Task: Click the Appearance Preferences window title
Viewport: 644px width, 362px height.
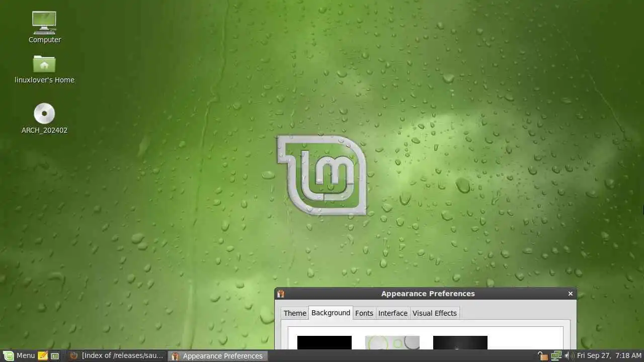Action: (x=428, y=294)
